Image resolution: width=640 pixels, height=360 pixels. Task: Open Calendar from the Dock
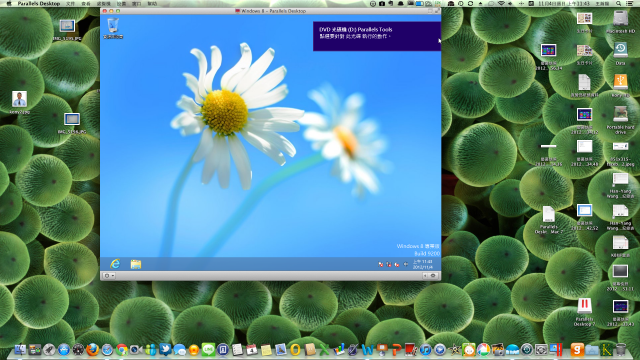pos(252,349)
